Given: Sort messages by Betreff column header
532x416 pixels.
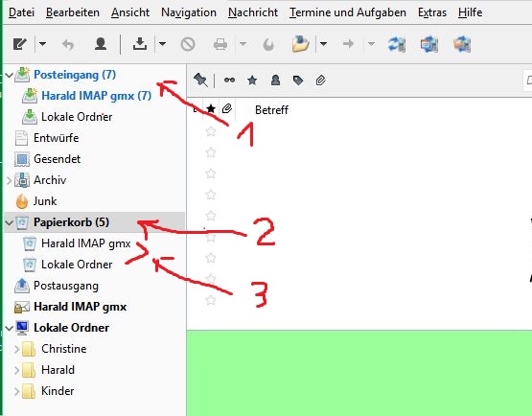Looking at the screenshot, I should [271, 110].
